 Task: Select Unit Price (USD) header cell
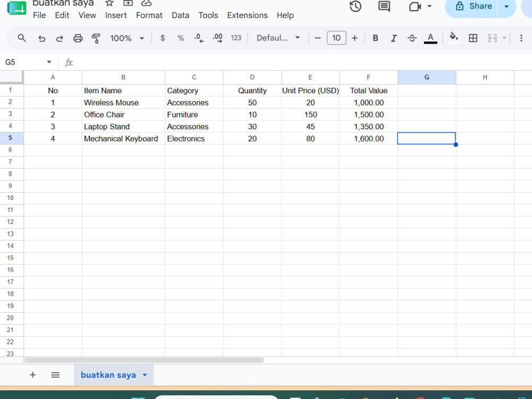coord(311,90)
